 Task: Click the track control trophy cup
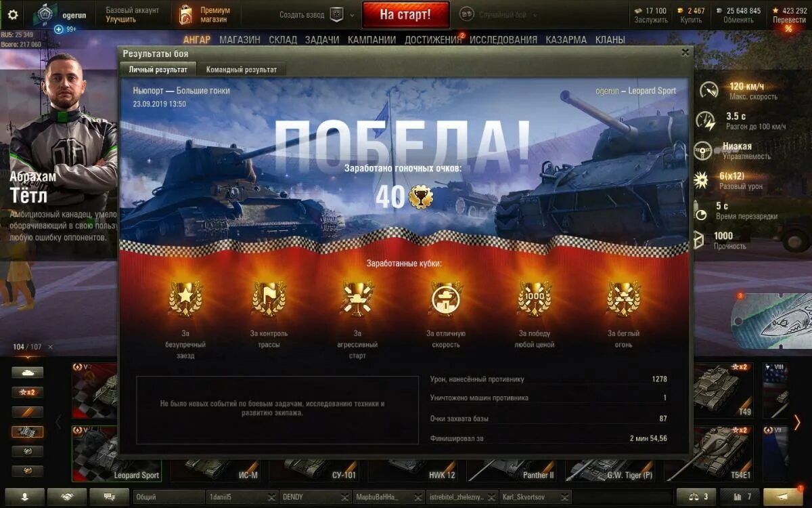269,299
